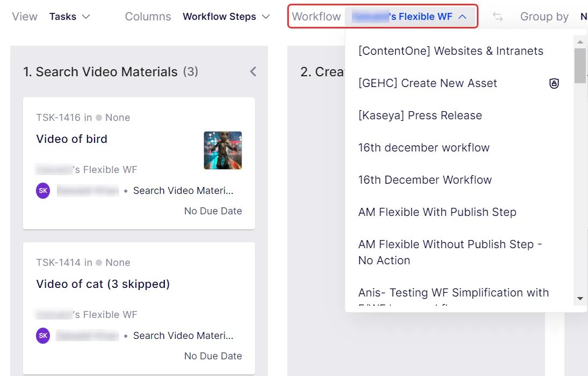588x376 pixels.
Task: Choose Anis- Testing WF Simplification option
Action: [x=453, y=293]
